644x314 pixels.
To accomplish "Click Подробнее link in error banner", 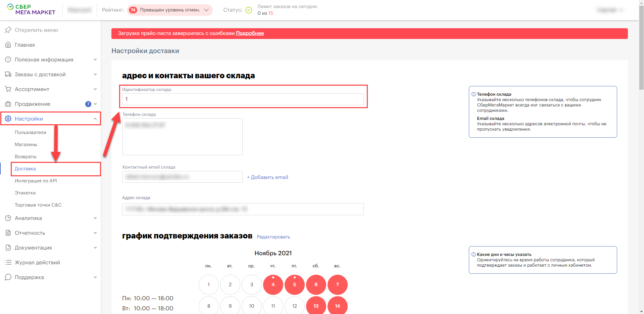I will (250, 33).
